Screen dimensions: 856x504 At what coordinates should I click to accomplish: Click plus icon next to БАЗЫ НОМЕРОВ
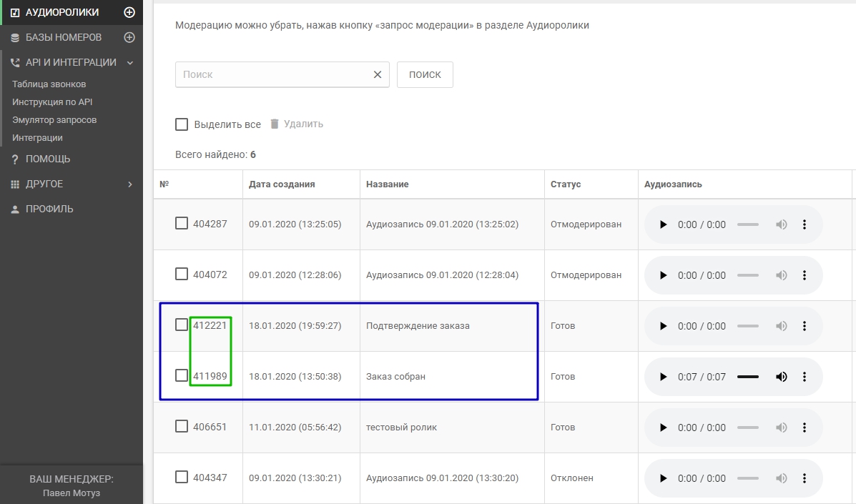coord(129,37)
